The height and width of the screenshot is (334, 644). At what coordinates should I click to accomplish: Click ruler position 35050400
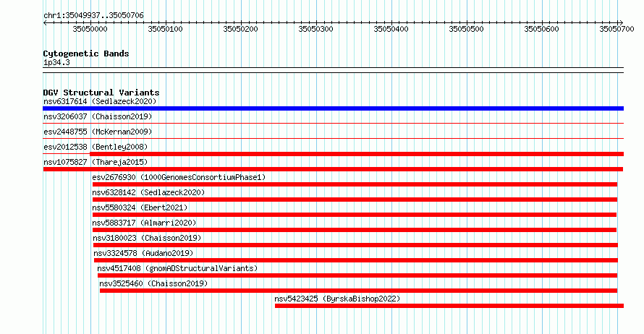(391, 29)
